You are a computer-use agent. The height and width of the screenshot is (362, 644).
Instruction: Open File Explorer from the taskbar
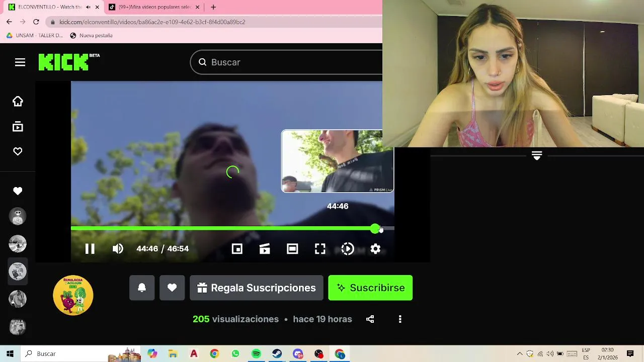[x=173, y=354]
